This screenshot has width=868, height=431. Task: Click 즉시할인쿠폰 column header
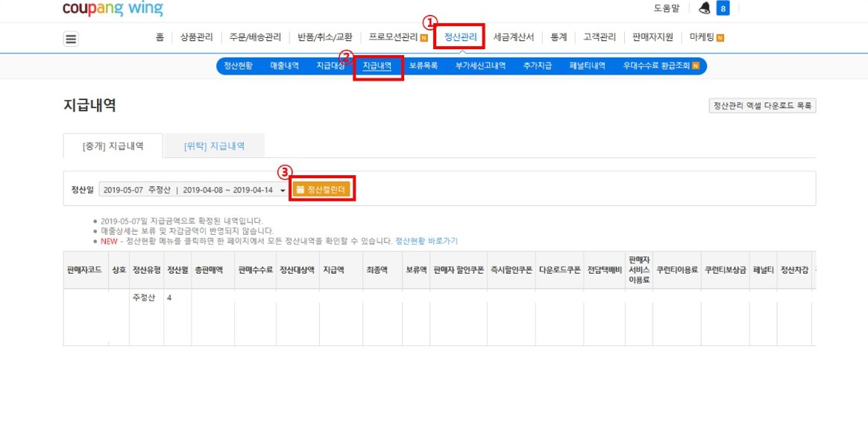click(512, 270)
